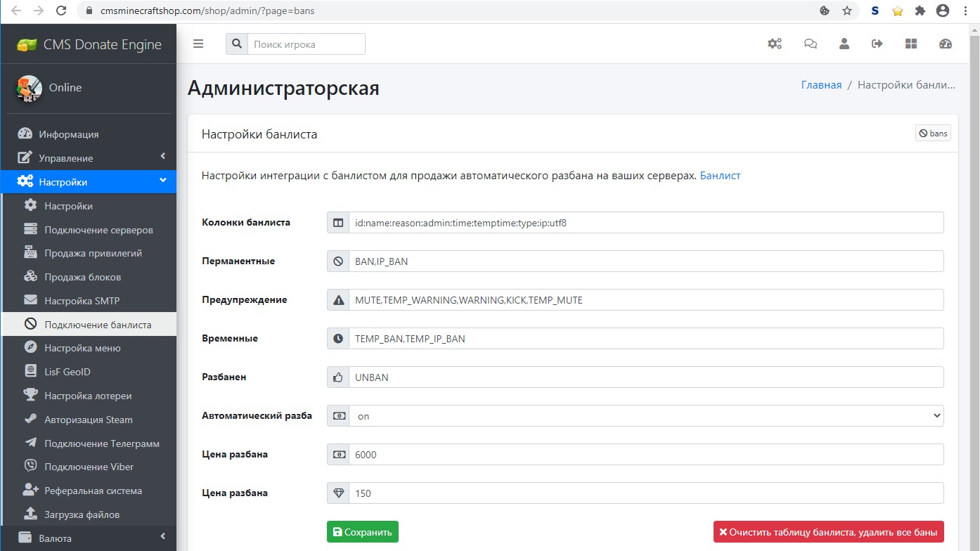Open the chat comments icon in header
Viewport: 980px width, 551px height.
tap(810, 44)
